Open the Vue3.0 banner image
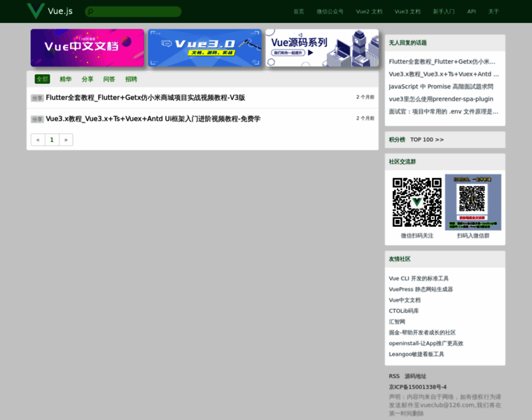The width and height of the screenshot is (532, 420). [204, 48]
